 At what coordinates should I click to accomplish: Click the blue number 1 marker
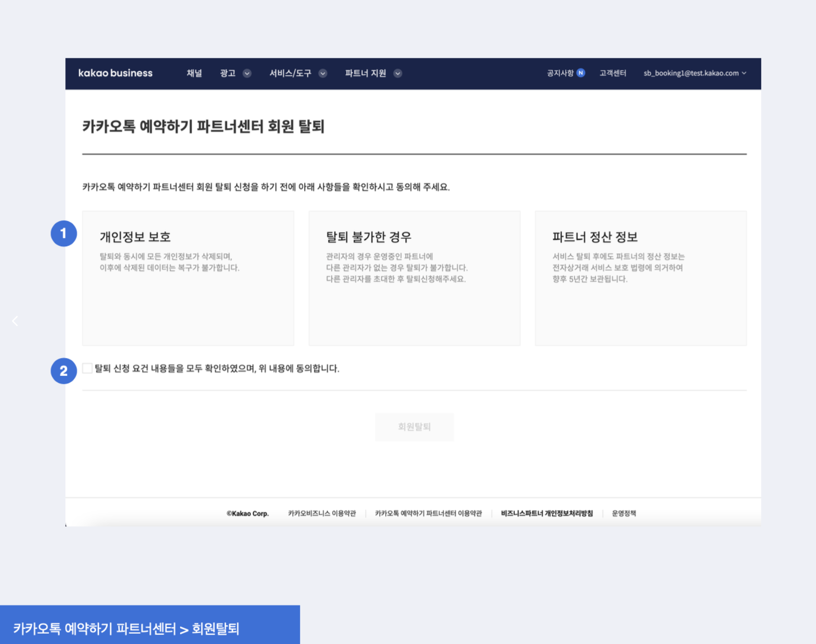point(64,233)
